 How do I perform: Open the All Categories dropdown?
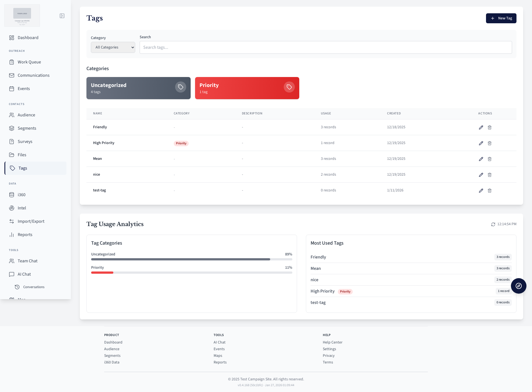pos(113,47)
